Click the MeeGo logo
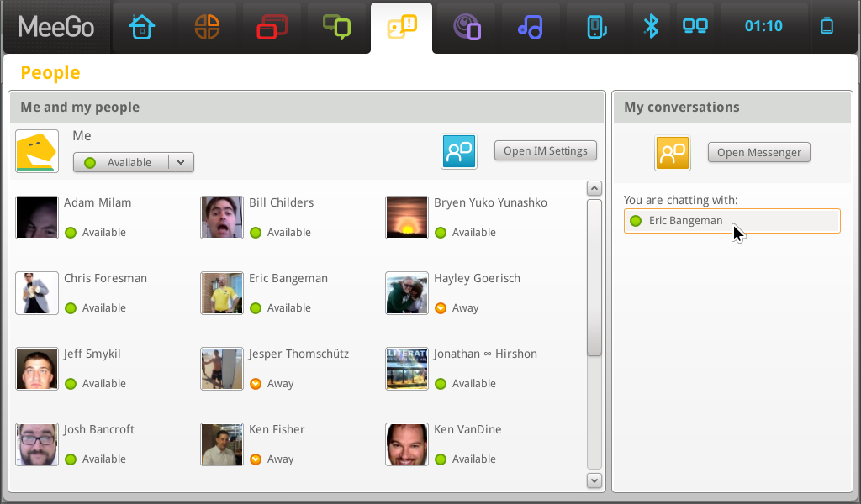The width and height of the screenshot is (861, 504). point(56,27)
